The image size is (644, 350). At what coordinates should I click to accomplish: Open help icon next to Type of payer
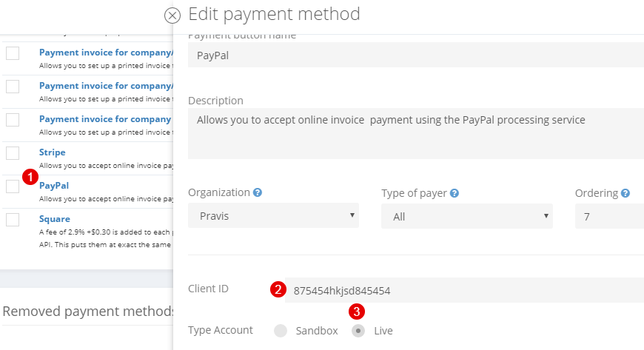[x=455, y=193]
